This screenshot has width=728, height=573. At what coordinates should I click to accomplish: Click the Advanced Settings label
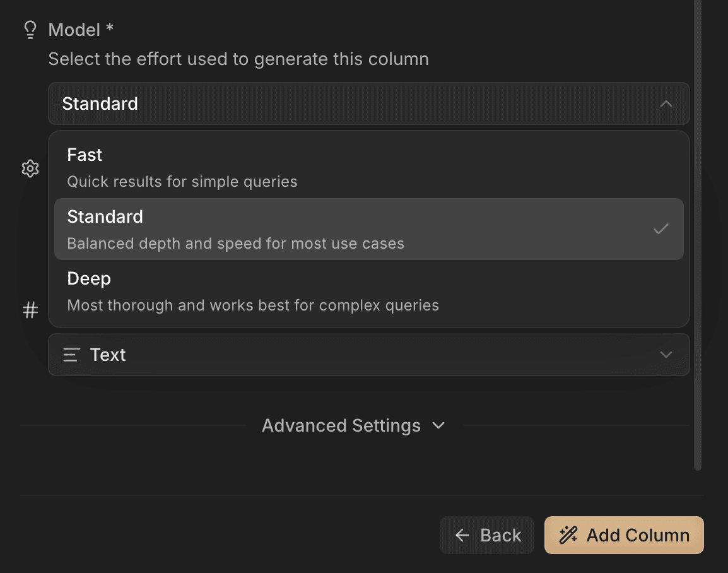(x=341, y=425)
